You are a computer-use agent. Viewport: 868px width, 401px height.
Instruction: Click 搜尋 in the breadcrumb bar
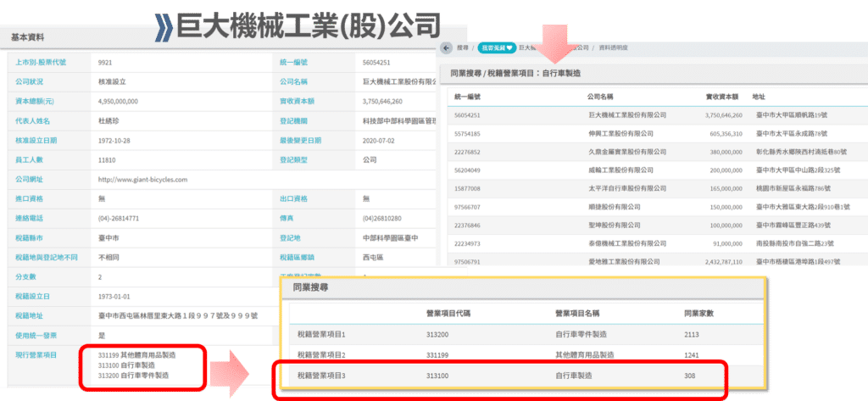pyautogui.click(x=462, y=49)
